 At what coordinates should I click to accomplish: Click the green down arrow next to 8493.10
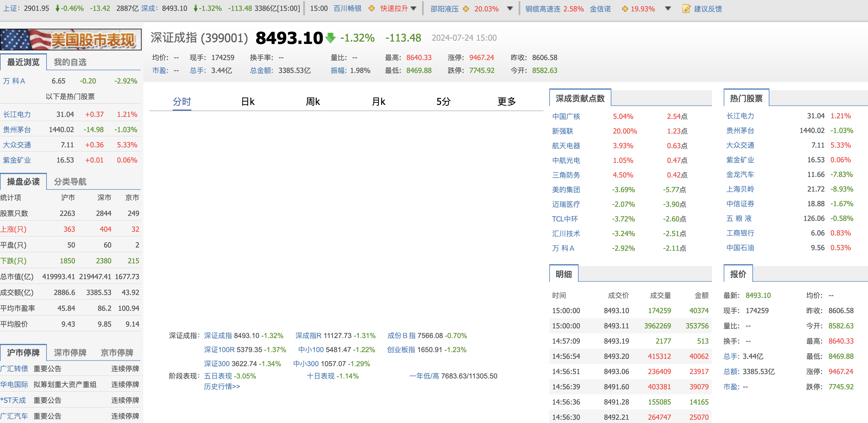(x=331, y=38)
